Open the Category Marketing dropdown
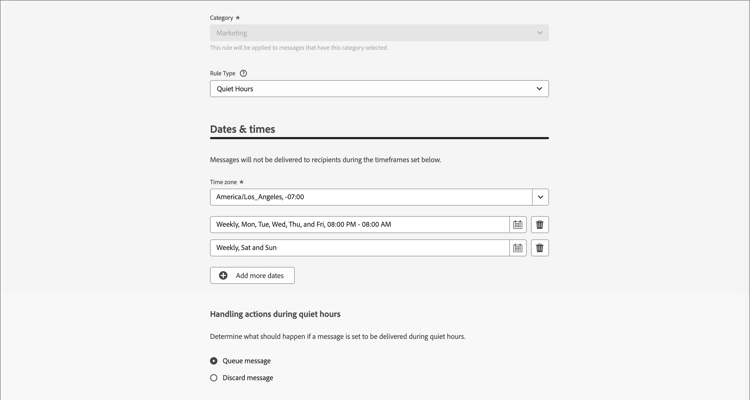750x400 pixels. (x=379, y=33)
